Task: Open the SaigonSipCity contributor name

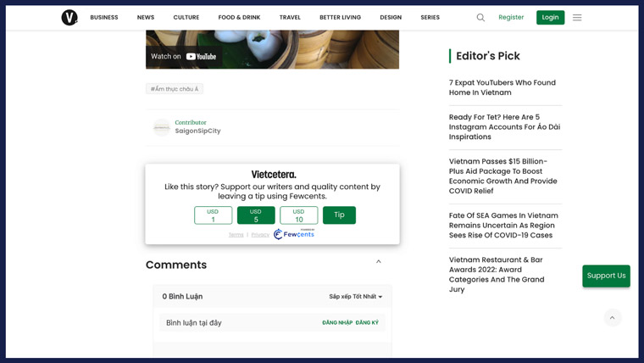Action: click(197, 131)
